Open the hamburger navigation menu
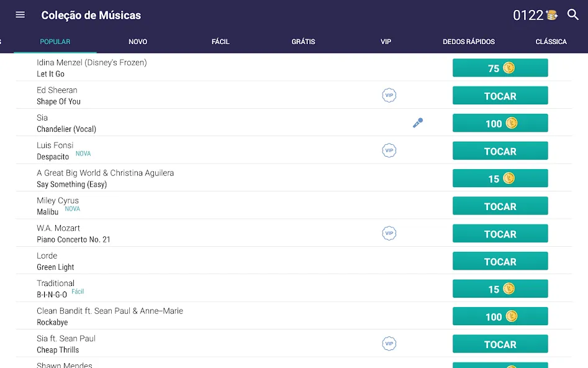Image resolution: width=588 pixels, height=368 pixels. click(x=20, y=15)
